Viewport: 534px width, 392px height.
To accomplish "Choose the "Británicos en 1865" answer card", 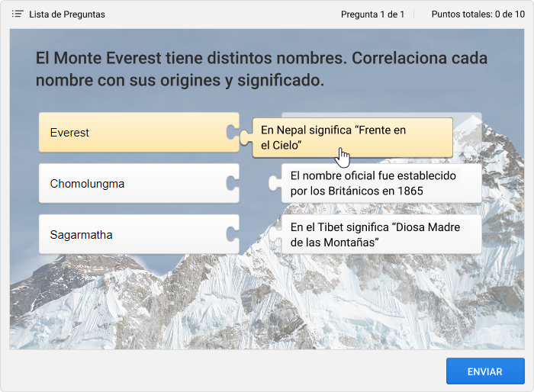I will (x=381, y=184).
